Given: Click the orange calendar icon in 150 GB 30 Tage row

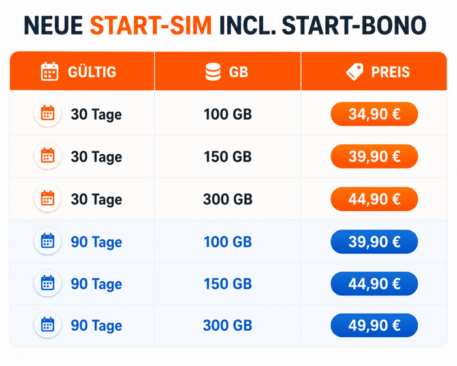Looking at the screenshot, I should click(x=48, y=156).
